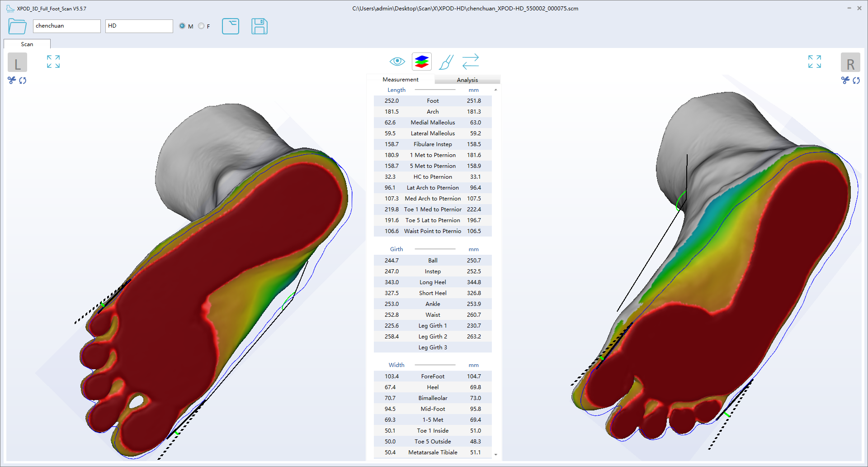Expand left foot view to fullscreen
The height and width of the screenshot is (467, 868).
click(53, 62)
